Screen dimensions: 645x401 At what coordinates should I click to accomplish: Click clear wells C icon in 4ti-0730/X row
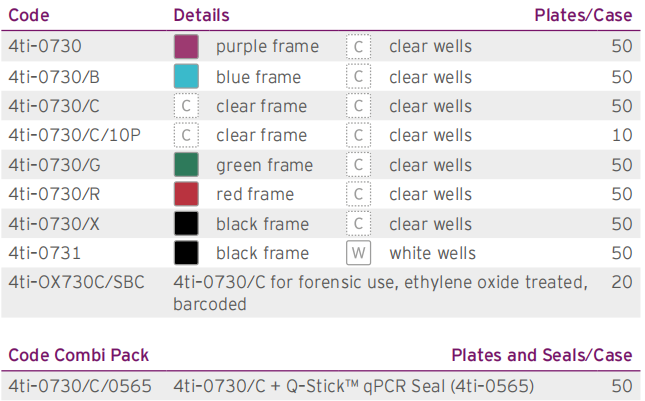click(x=359, y=224)
